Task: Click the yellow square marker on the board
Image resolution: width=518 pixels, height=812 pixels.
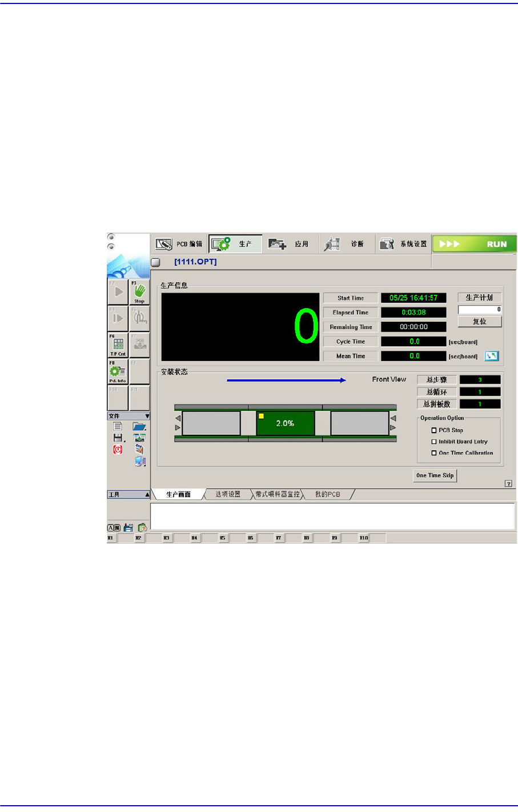Action: coord(262,416)
